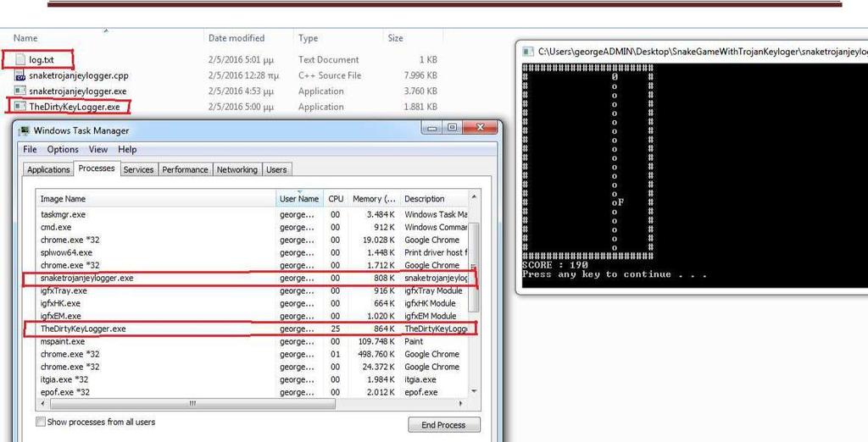Click the horizontal scrollbar in process list
868x442 pixels.
click(x=192, y=404)
